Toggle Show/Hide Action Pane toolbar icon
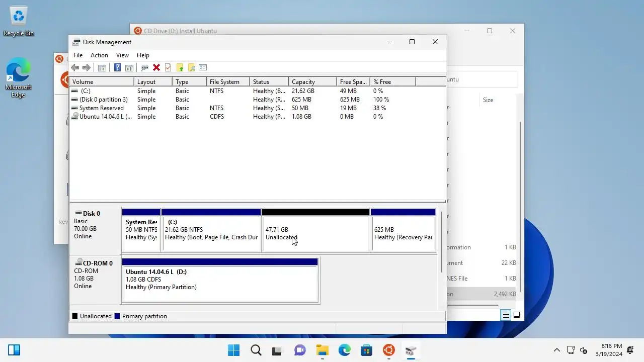Image resolution: width=644 pixels, height=362 pixels. pyautogui.click(x=129, y=67)
